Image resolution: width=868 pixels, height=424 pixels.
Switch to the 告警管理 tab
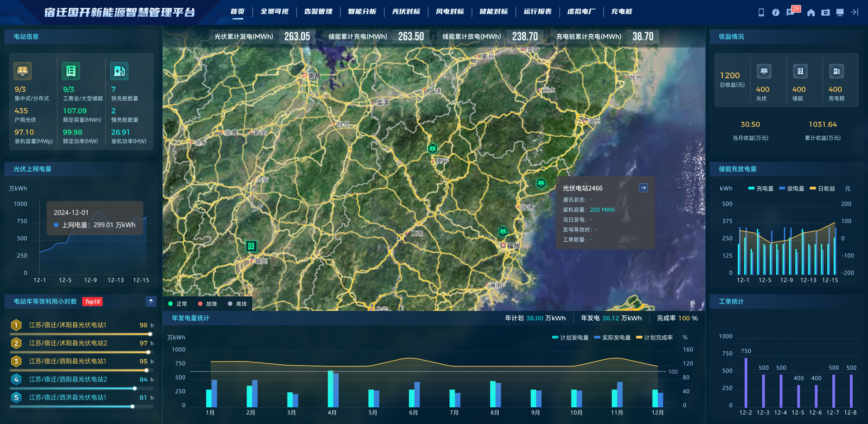pos(318,12)
